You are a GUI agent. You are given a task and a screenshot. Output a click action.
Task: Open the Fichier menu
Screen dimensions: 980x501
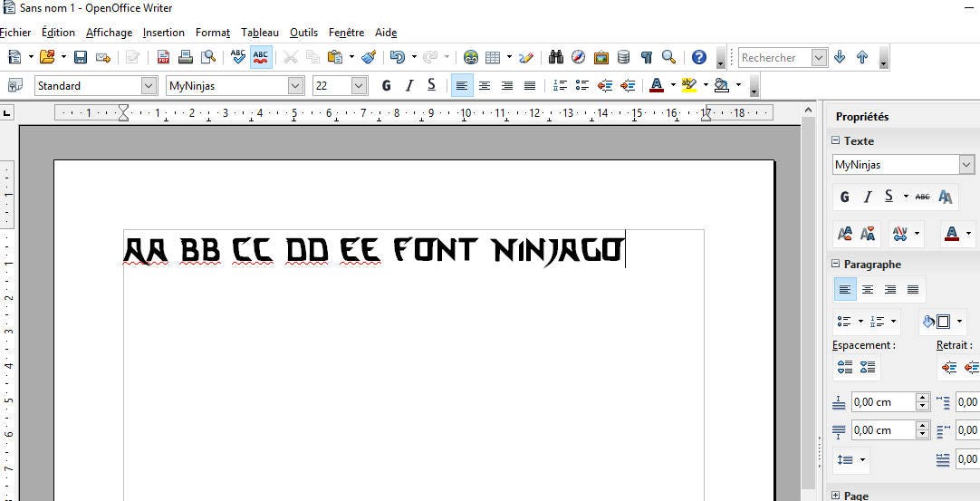[15, 33]
